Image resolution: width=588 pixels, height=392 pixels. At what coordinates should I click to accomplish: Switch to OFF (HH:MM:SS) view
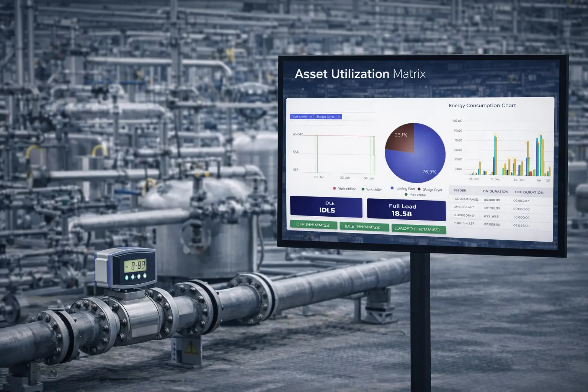(x=314, y=225)
